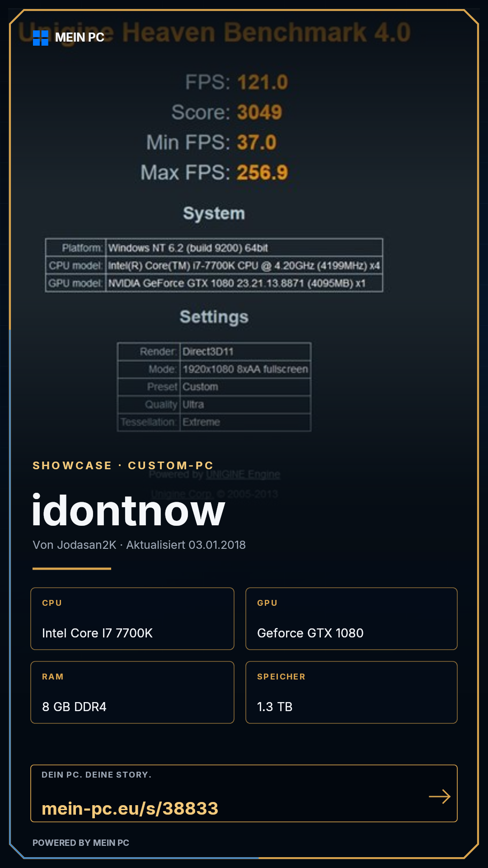Select the GPU card Geforce GTX 1080
The image size is (488, 868).
pyautogui.click(x=352, y=618)
